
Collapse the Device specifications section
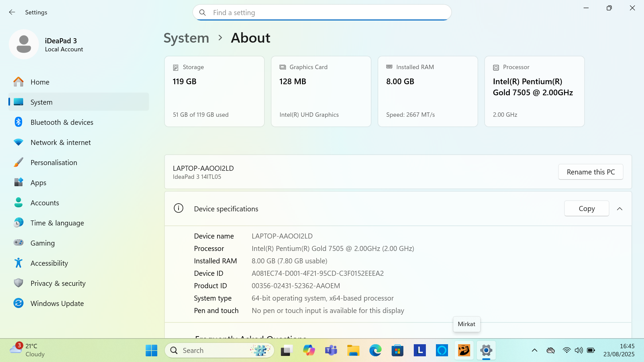(620, 209)
